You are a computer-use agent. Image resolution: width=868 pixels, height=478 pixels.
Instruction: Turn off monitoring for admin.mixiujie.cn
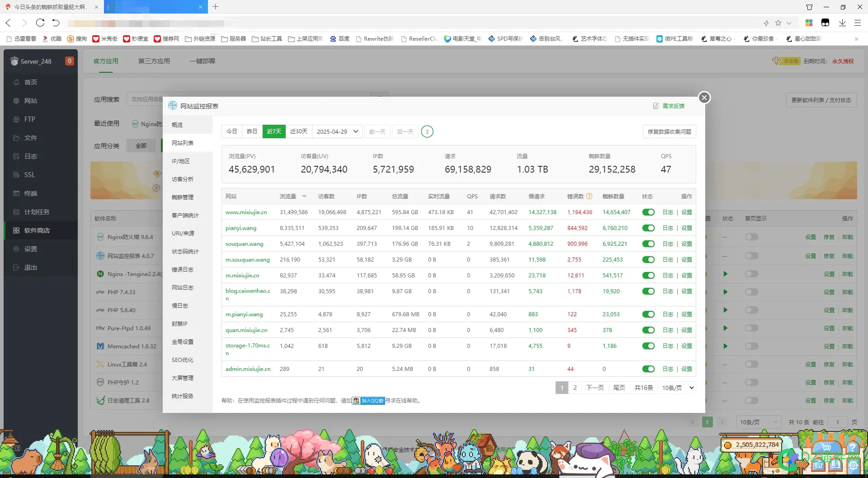648,369
